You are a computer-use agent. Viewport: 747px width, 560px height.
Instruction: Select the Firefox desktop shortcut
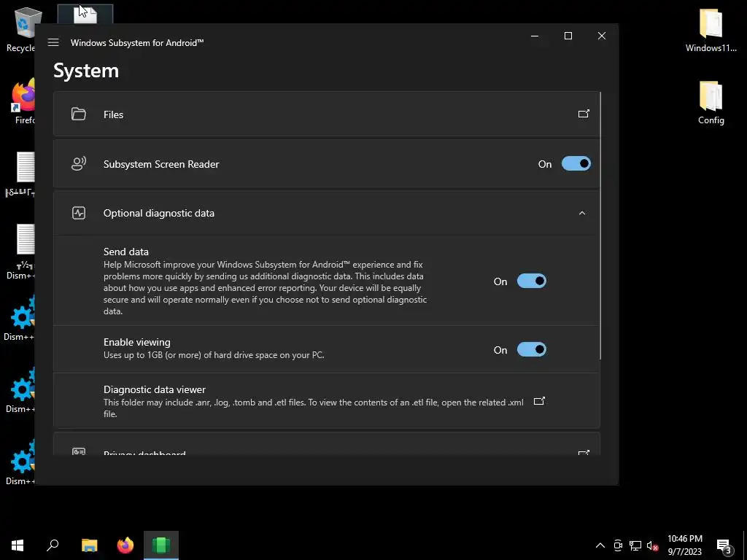click(23, 102)
